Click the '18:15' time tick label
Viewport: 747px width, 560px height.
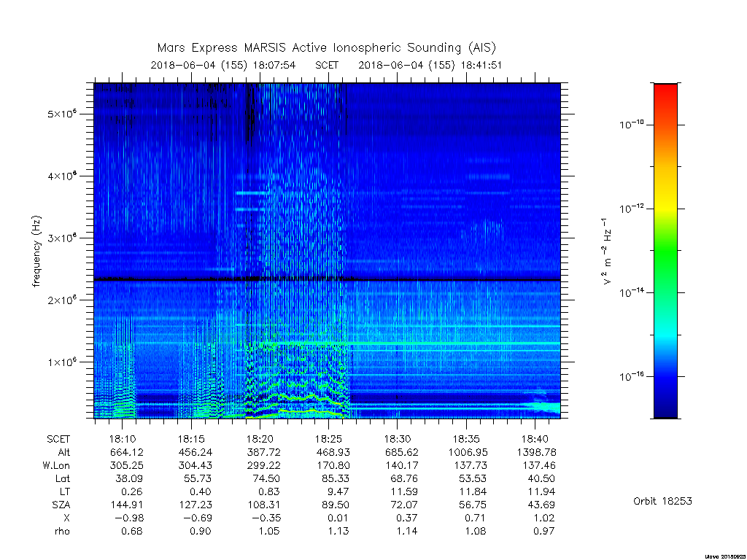[x=191, y=439]
